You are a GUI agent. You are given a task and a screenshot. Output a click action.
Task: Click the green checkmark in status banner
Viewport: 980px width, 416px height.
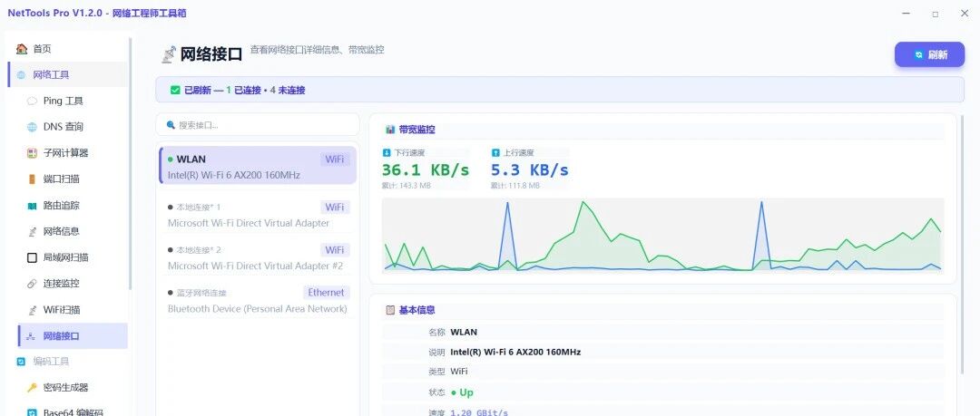tap(175, 91)
